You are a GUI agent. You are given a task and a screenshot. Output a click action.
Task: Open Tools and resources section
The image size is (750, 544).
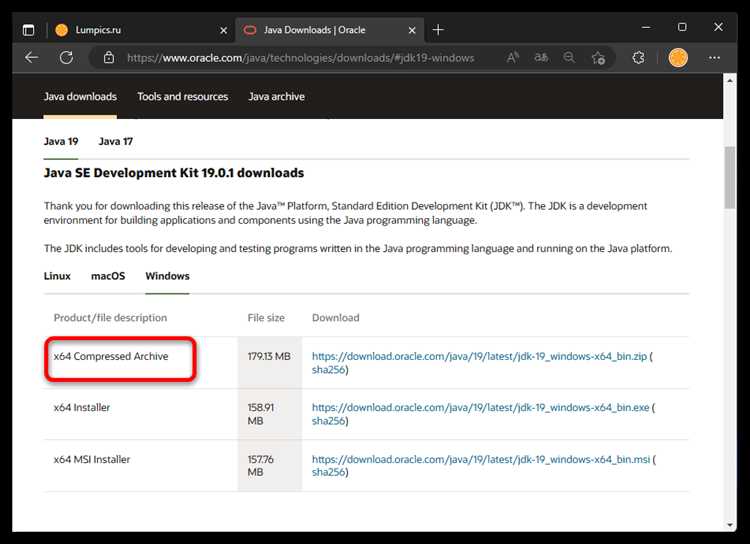click(183, 97)
